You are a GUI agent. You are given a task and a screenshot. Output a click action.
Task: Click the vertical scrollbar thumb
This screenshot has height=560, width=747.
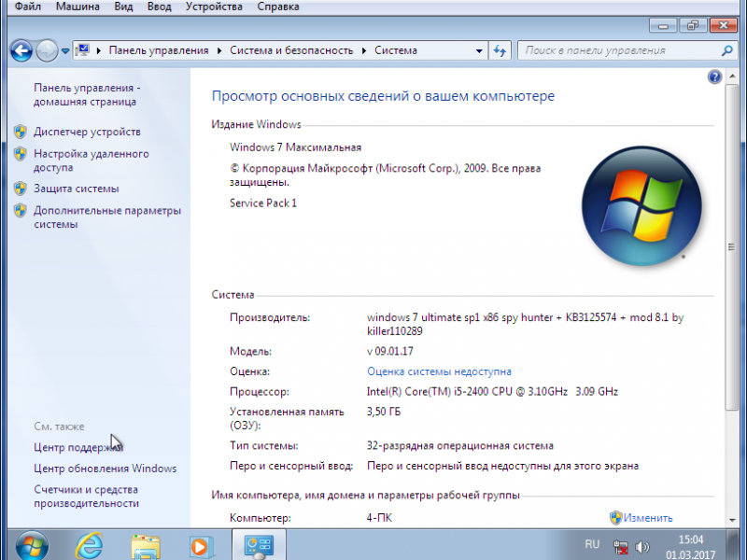coord(732,247)
